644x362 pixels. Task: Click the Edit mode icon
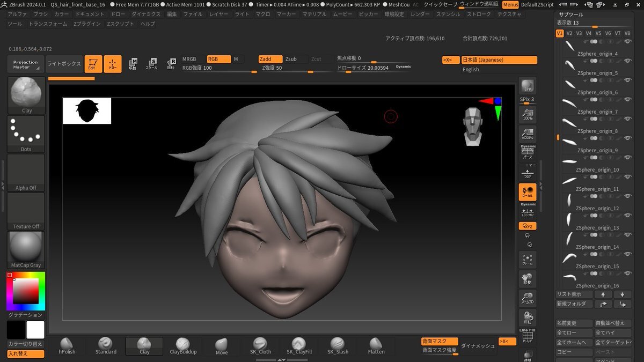(93, 64)
